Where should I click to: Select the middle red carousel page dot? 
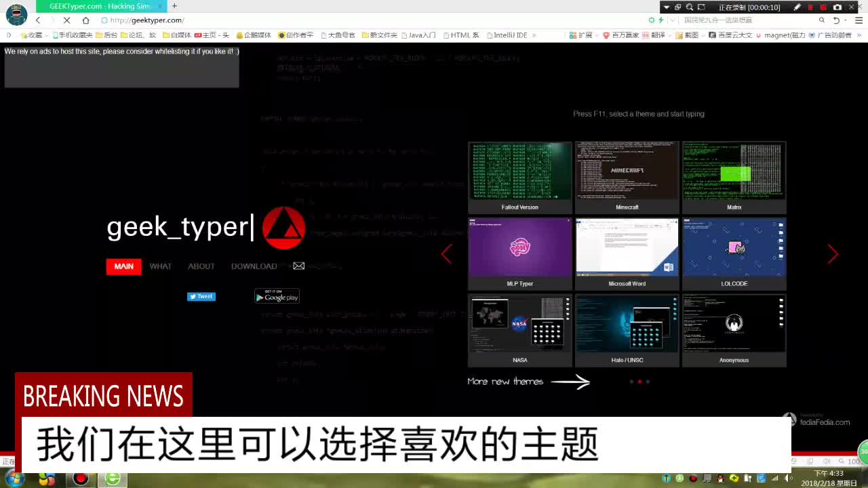[639, 382]
